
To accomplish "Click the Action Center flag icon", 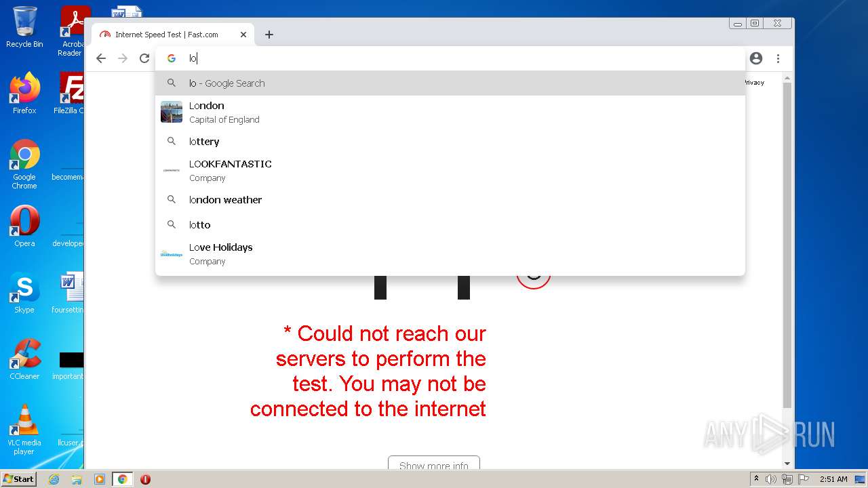I will pyautogui.click(x=803, y=479).
